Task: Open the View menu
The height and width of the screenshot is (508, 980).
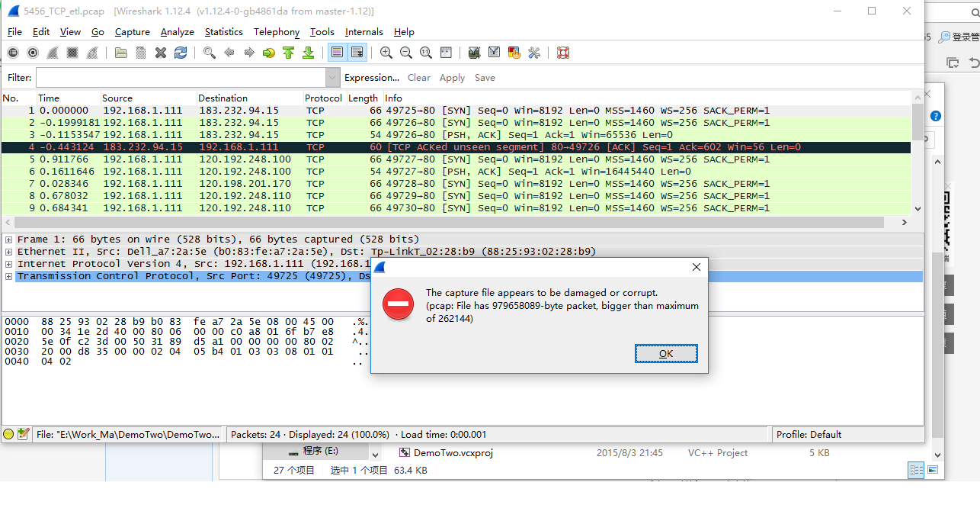Action: point(70,32)
